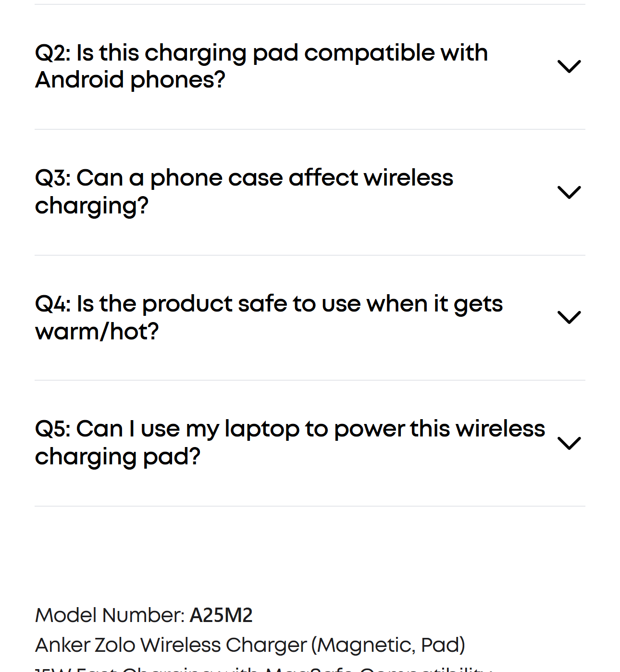The height and width of the screenshot is (672, 620).
Task: Click the 'Model Number:' label
Action: point(110,615)
